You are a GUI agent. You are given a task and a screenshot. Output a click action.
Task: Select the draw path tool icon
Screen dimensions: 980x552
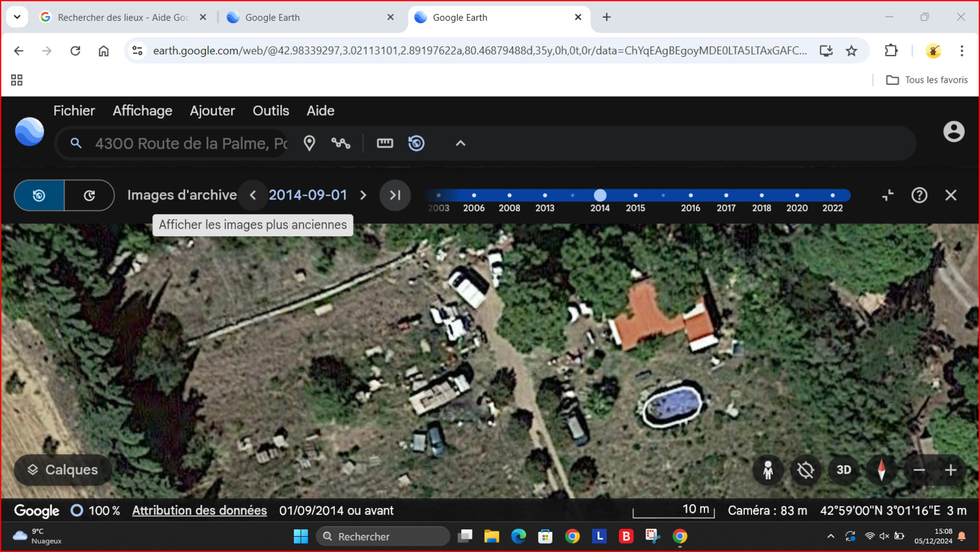tap(341, 143)
